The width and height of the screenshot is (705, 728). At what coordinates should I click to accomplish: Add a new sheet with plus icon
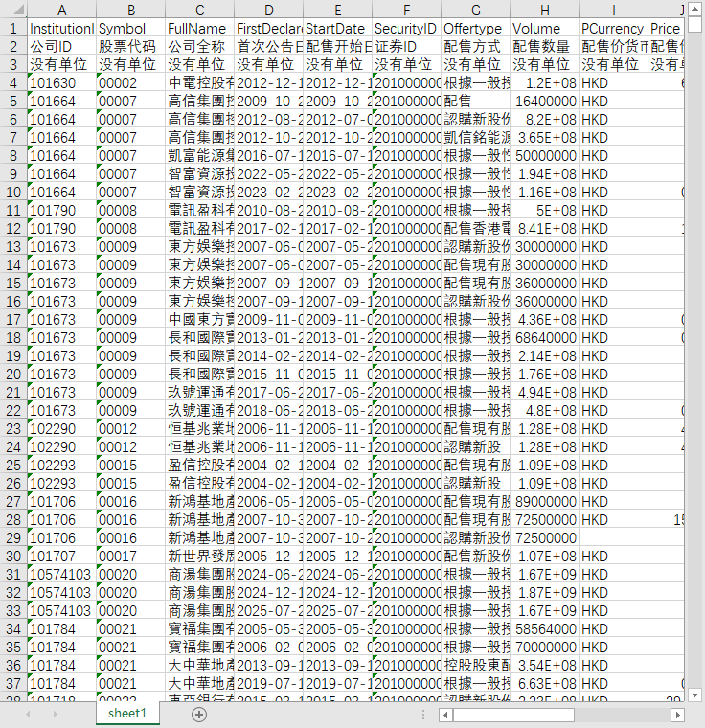pyautogui.click(x=199, y=714)
